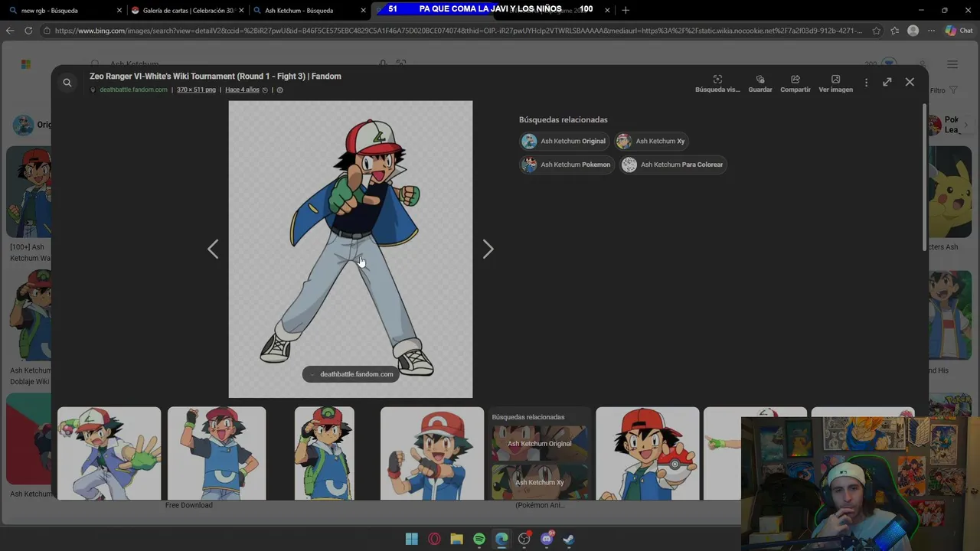Open the Zeo Ranger Wiki Tournament title link
The width and height of the screenshot is (980, 551).
[215, 77]
